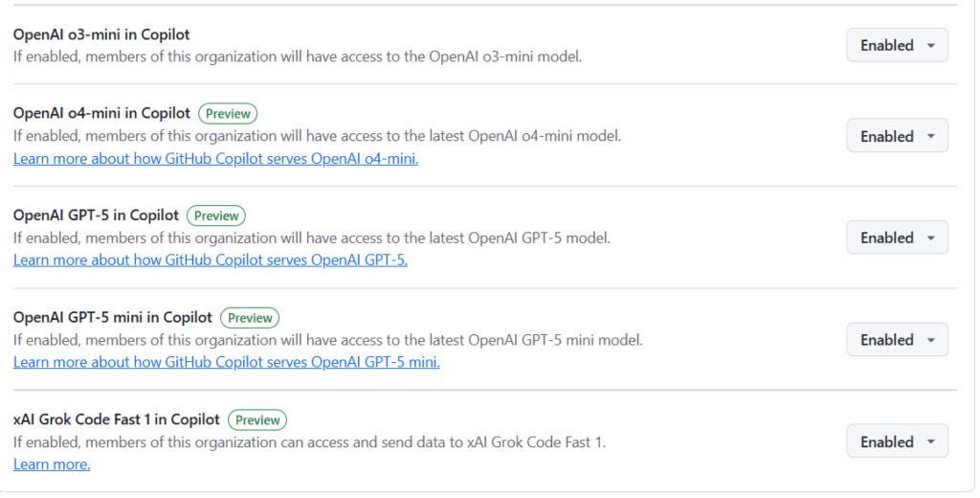Open the link about how Copilot serves GPT-5 mini

[x=226, y=362]
